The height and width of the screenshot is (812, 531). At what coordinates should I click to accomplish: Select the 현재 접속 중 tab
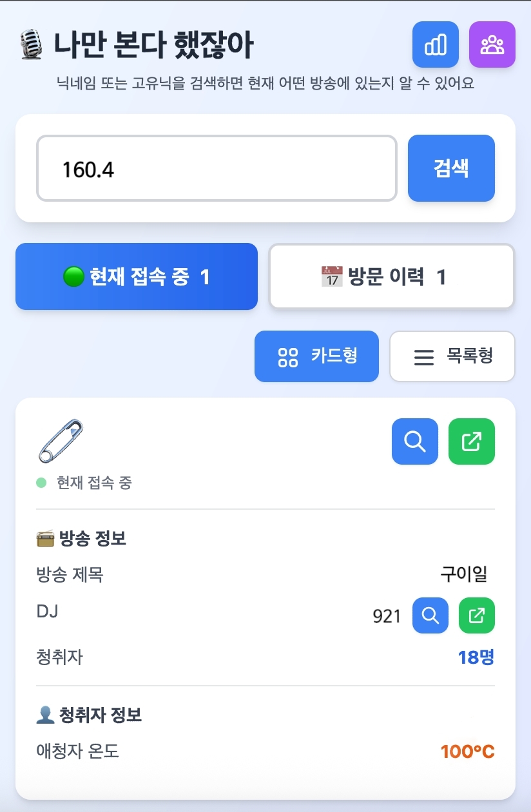(x=137, y=276)
